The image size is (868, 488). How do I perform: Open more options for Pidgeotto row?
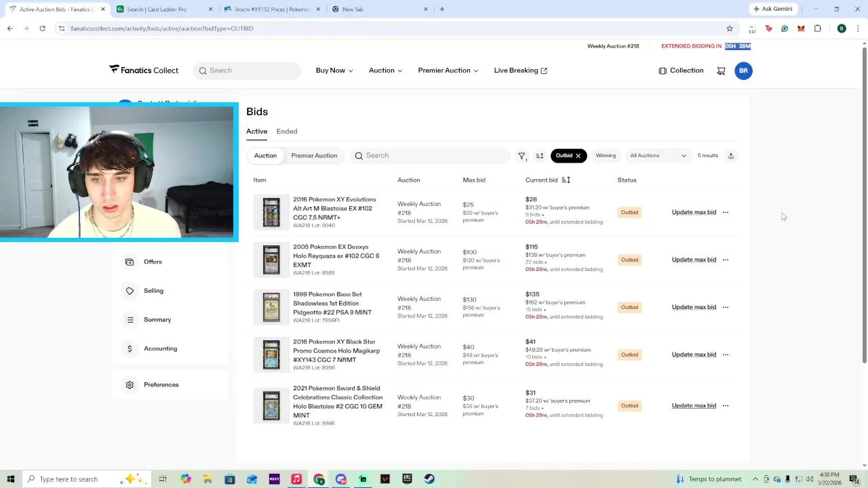pyautogui.click(x=726, y=307)
